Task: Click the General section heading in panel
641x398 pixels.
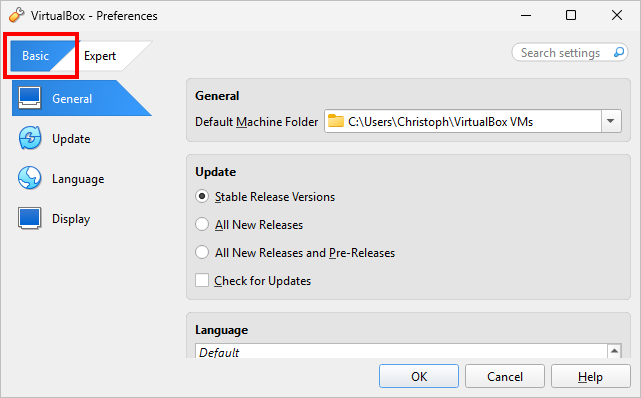Action: (217, 96)
